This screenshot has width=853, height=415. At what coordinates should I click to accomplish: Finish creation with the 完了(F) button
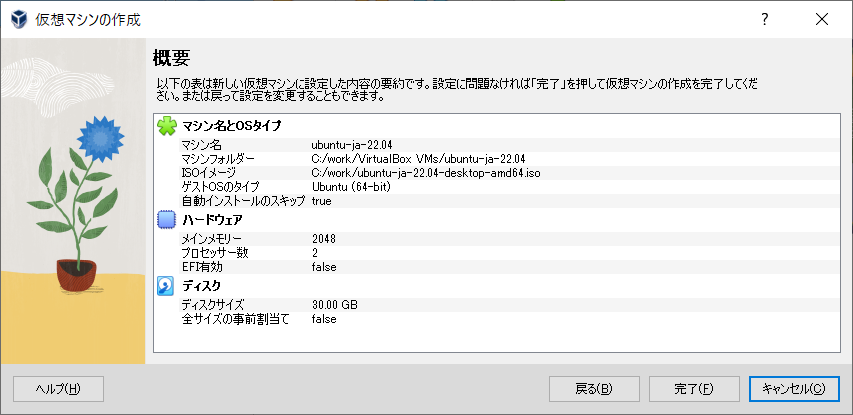tap(693, 388)
